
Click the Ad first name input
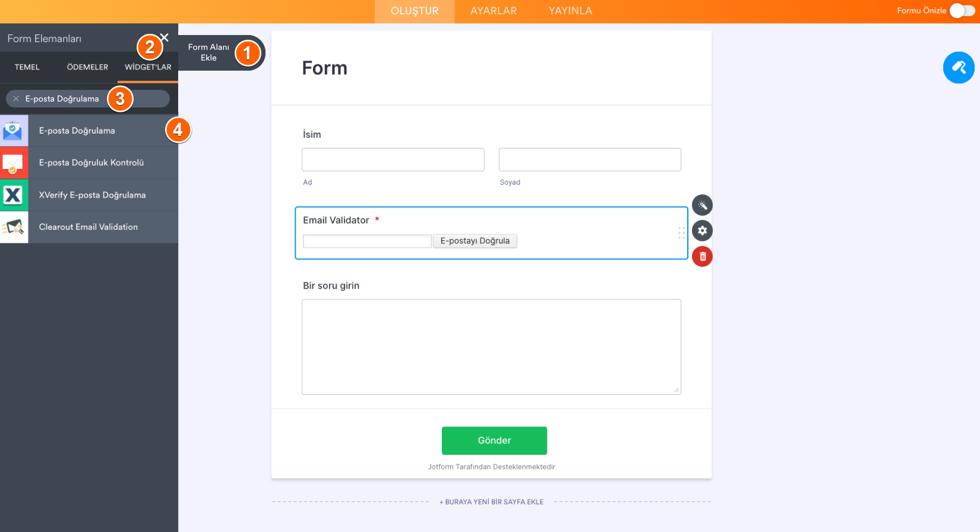pyautogui.click(x=393, y=160)
